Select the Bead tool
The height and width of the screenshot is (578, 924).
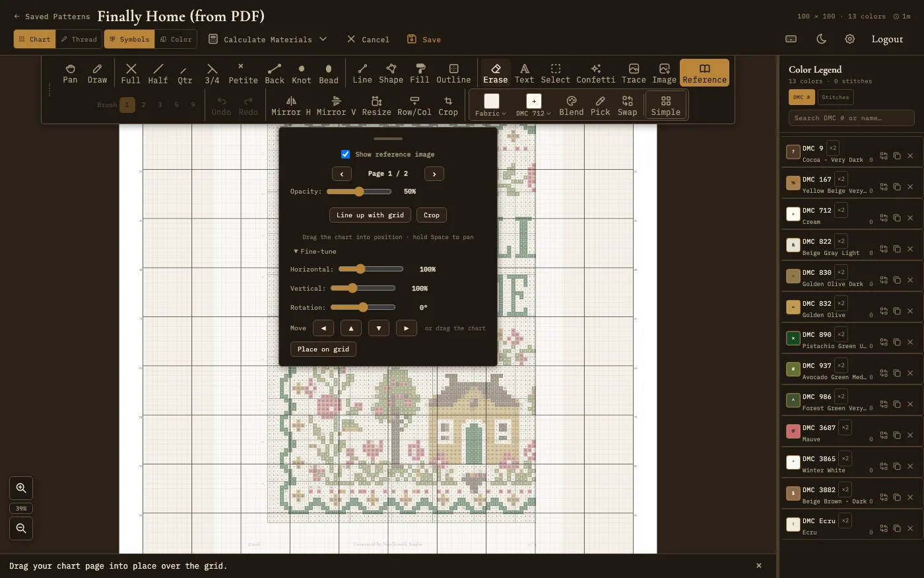tap(329, 73)
